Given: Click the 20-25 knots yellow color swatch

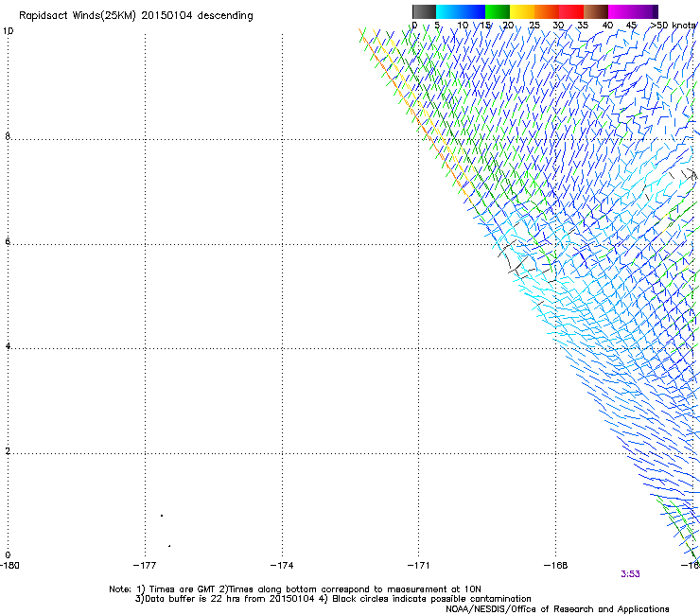Looking at the screenshot, I should 522,11.
